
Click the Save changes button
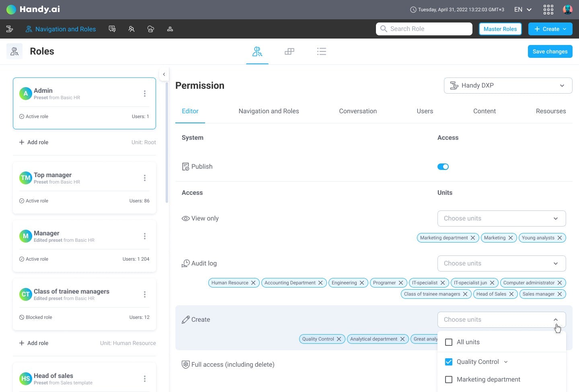pyautogui.click(x=550, y=51)
